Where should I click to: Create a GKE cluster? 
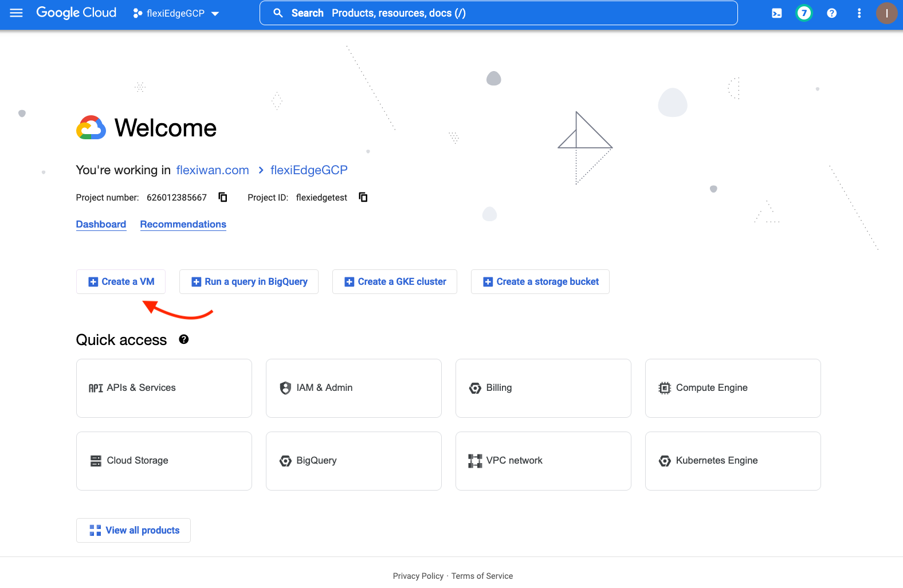tap(395, 281)
